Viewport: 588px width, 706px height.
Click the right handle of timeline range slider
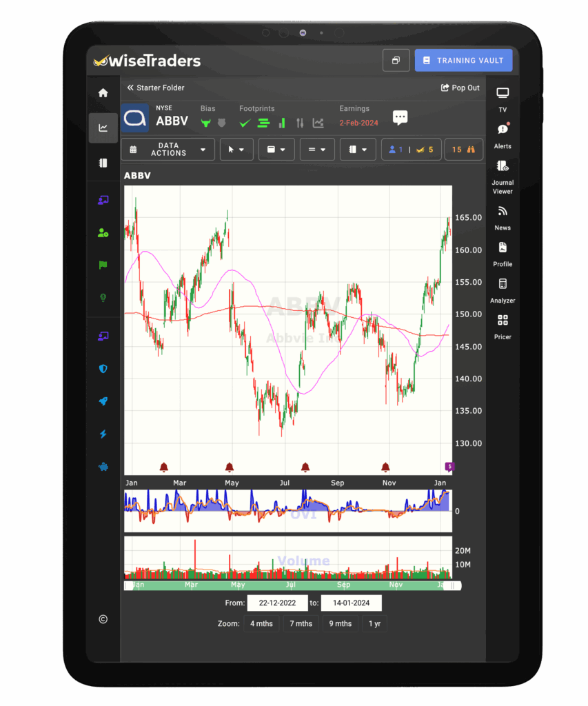pyautogui.click(x=454, y=585)
